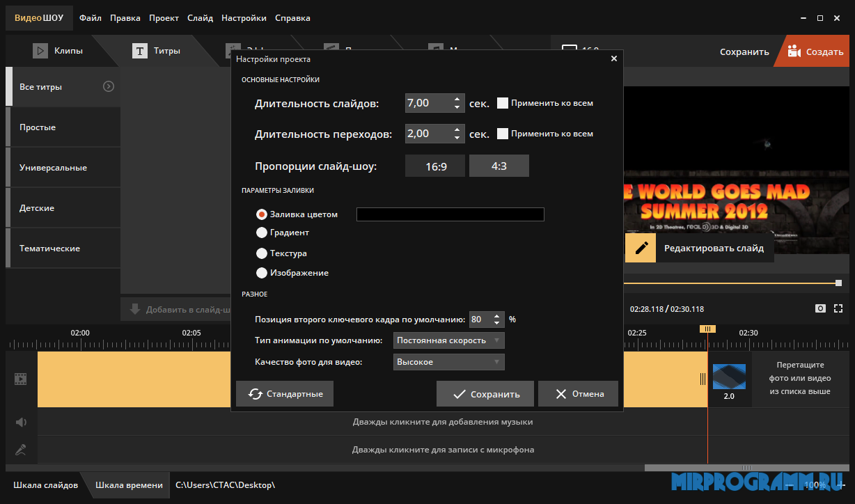Open Качество фото для видео dropdown
The width and height of the screenshot is (855, 504).
point(449,362)
